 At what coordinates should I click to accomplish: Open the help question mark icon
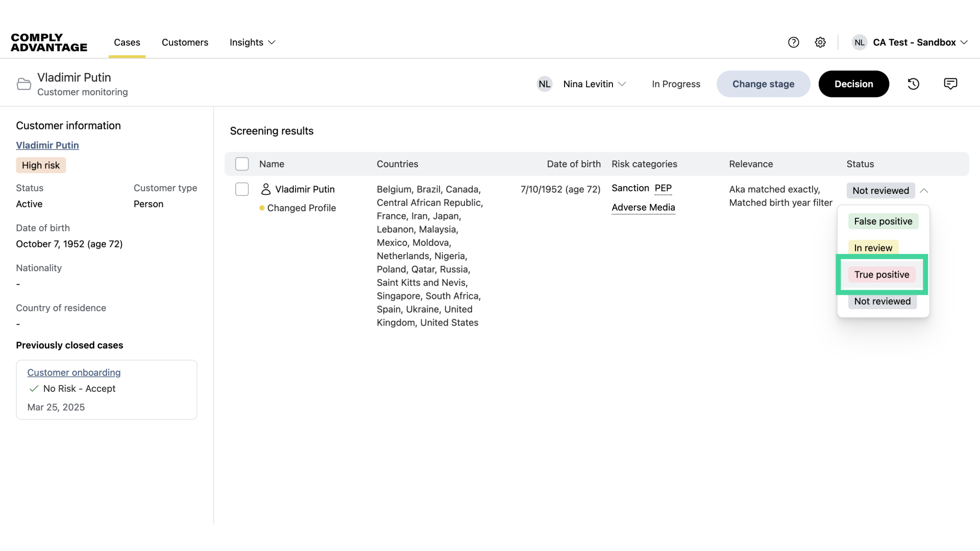coord(793,42)
